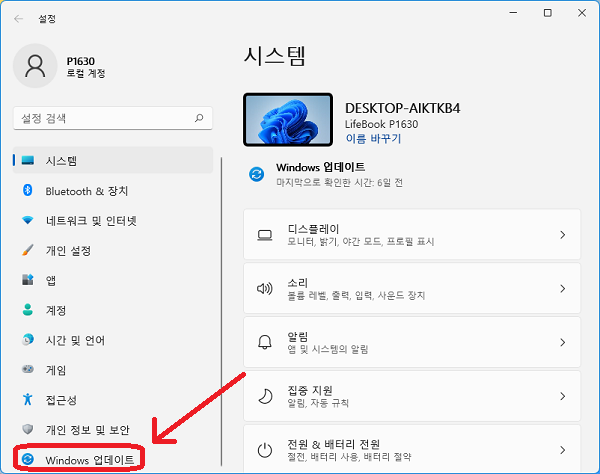The height and width of the screenshot is (474, 600).
Task: Click the 앱 apps icon
Action: click(28, 280)
